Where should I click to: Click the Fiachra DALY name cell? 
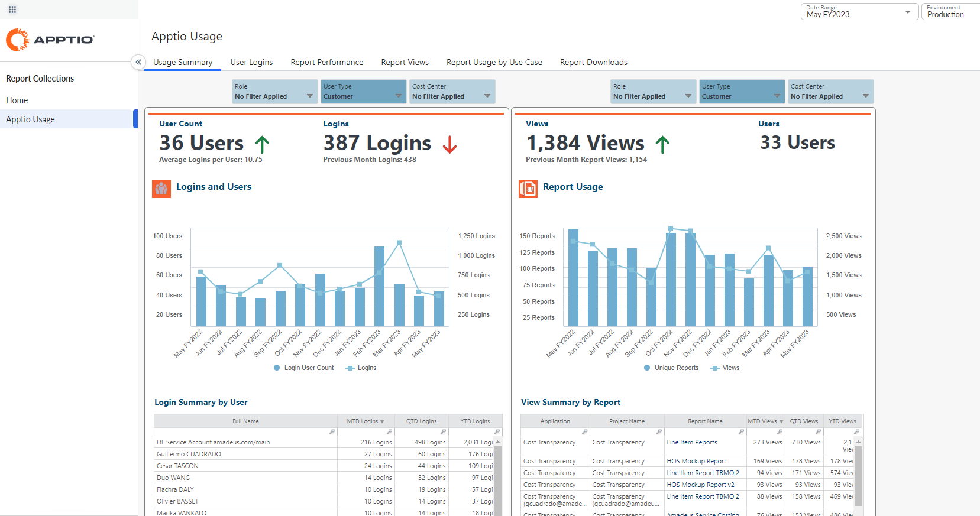coord(175,489)
